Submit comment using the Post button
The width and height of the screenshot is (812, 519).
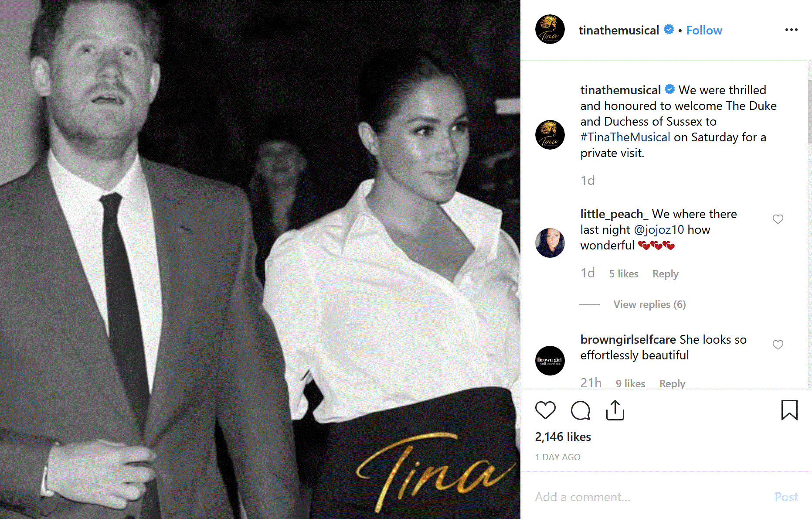(x=786, y=497)
